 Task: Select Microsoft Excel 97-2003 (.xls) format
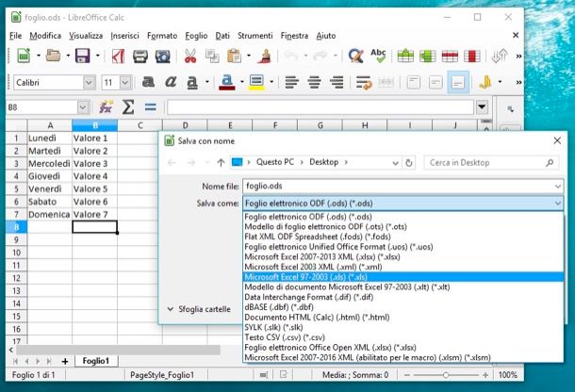403,277
